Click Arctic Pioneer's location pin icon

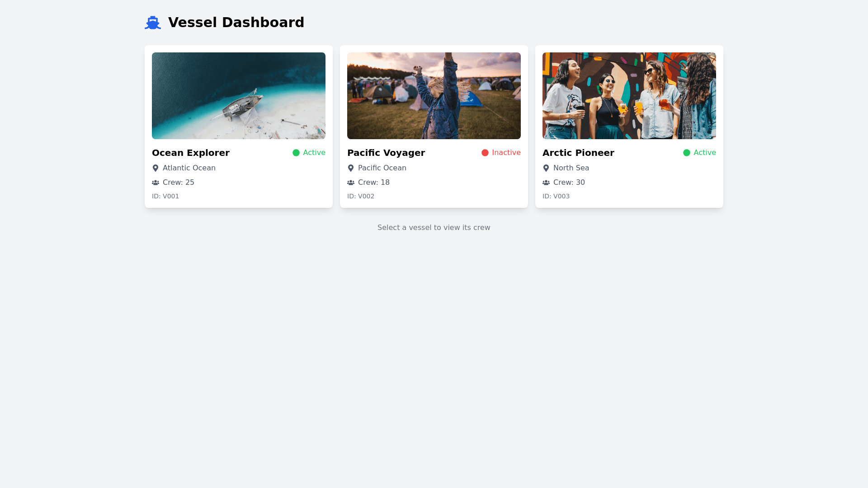pos(546,168)
